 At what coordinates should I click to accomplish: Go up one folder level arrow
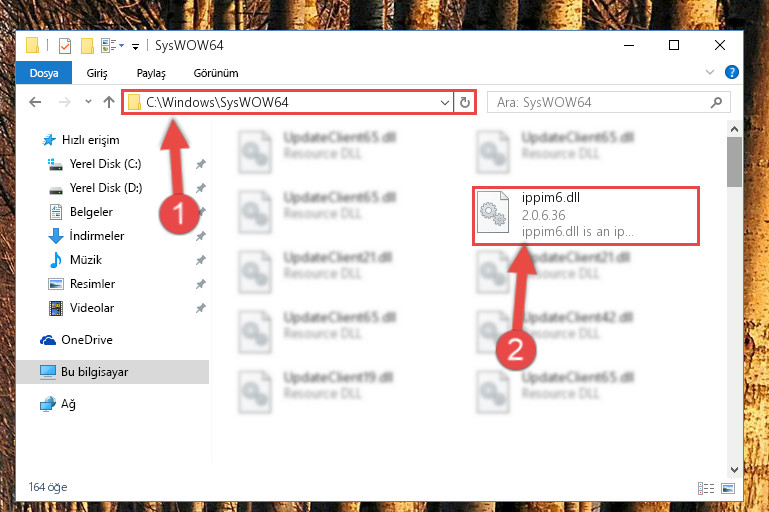pos(109,102)
